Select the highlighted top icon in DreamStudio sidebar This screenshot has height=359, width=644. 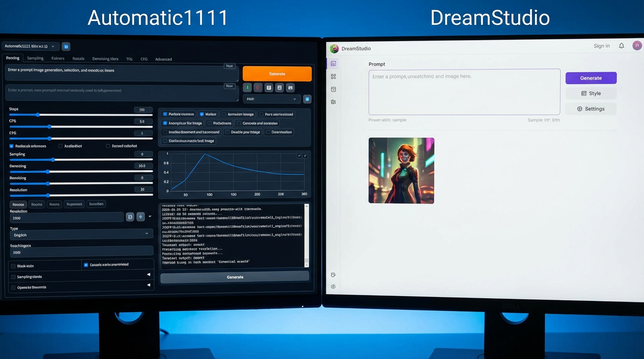coord(333,64)
